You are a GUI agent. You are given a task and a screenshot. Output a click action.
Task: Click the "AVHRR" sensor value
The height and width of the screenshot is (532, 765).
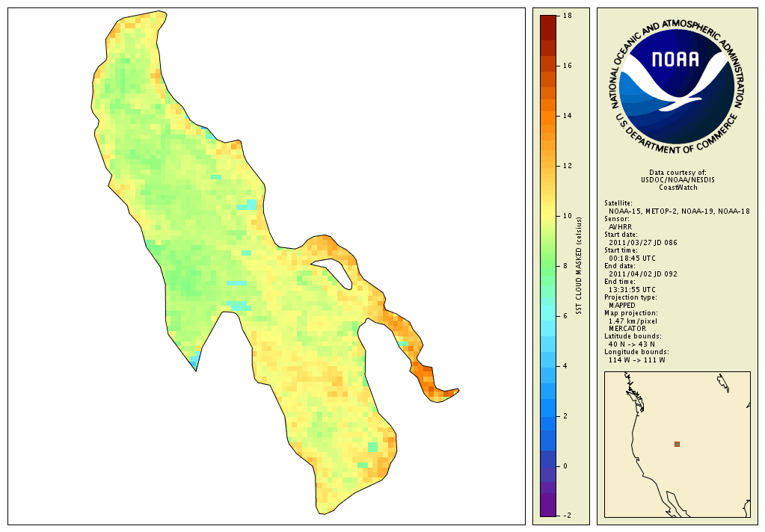(x=620, y=226)
